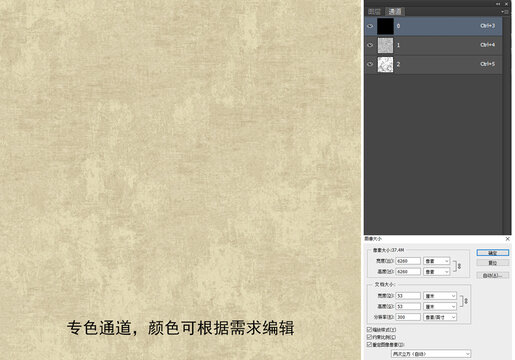Image resolution: width=515 pixels, height=360 pixels.
Task: Click the document size constrain link icon
Action: pyautogui.click(x=464, y=301)
